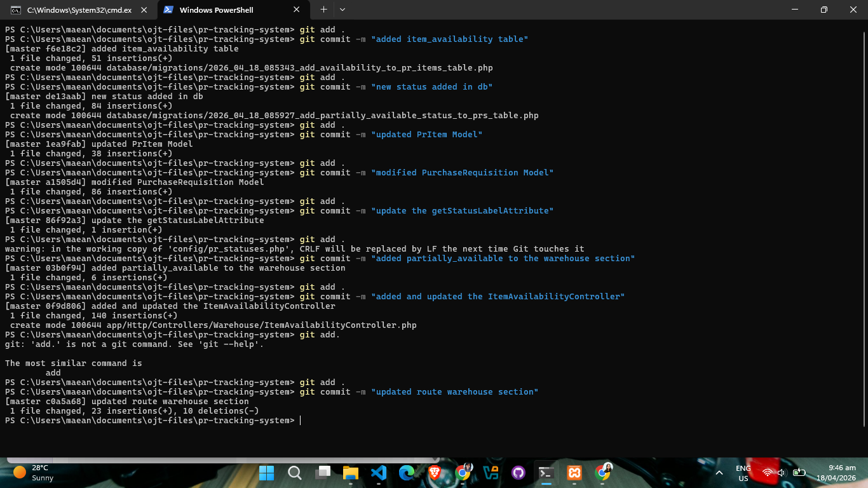Click "[master c0a5a68]" commit output line
This screenshot has width=868, height=488.
(127, 402)
